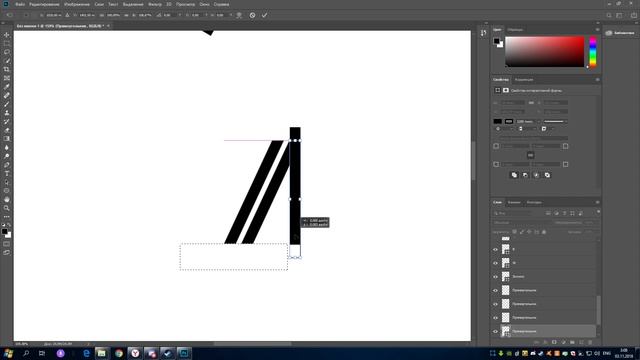Click the rainbow hue slider
Image resolution: width=640 pixels, height=360 pixels.
pyautogui.click(x=593, y=51)
